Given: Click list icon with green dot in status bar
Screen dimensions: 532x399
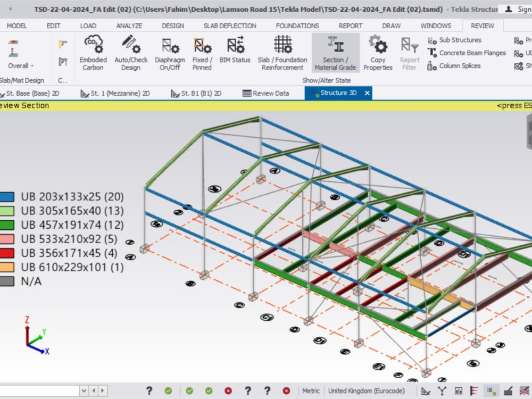Looking at the screenshot, I should point(492,391).
